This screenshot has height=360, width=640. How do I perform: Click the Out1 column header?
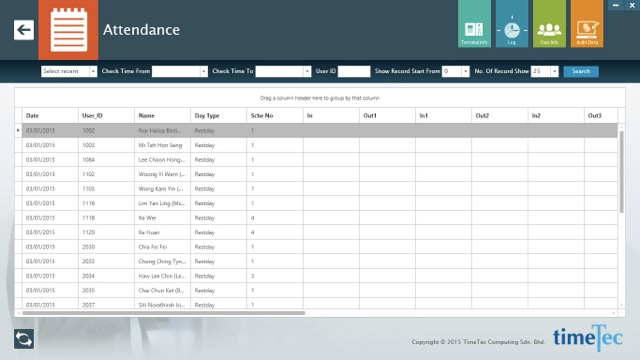pos(387,116)
